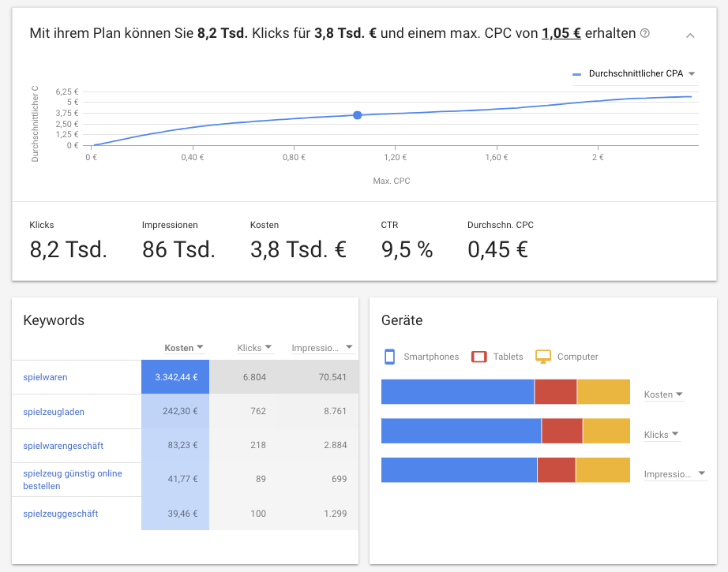
Task: Open the spielwarengeschäft keyword link
Action: (x=63, y=446)
